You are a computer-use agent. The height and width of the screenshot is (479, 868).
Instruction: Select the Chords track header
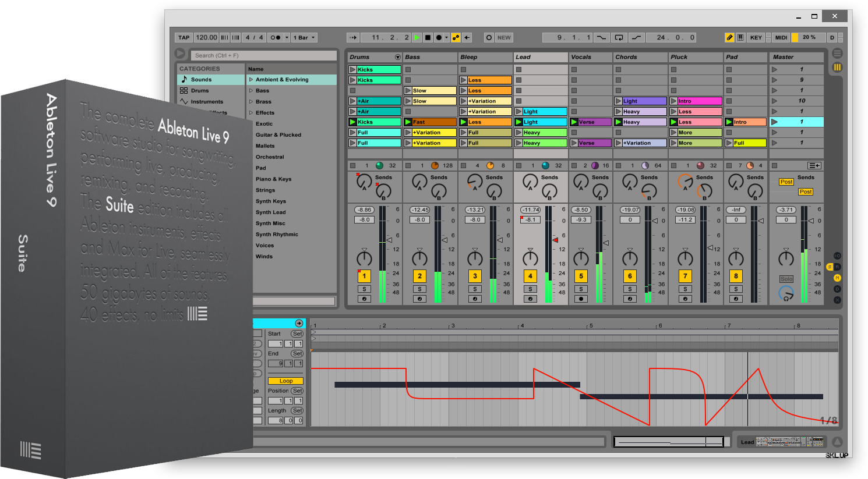point(640,57)
